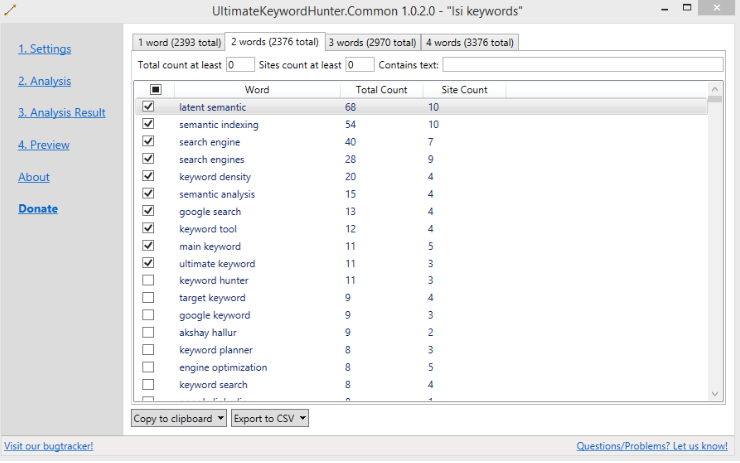The height and width of the screenshot is (463, 740).
Task: Maximize the UltimateKeywordHunter window
Action: pos(687,8)
